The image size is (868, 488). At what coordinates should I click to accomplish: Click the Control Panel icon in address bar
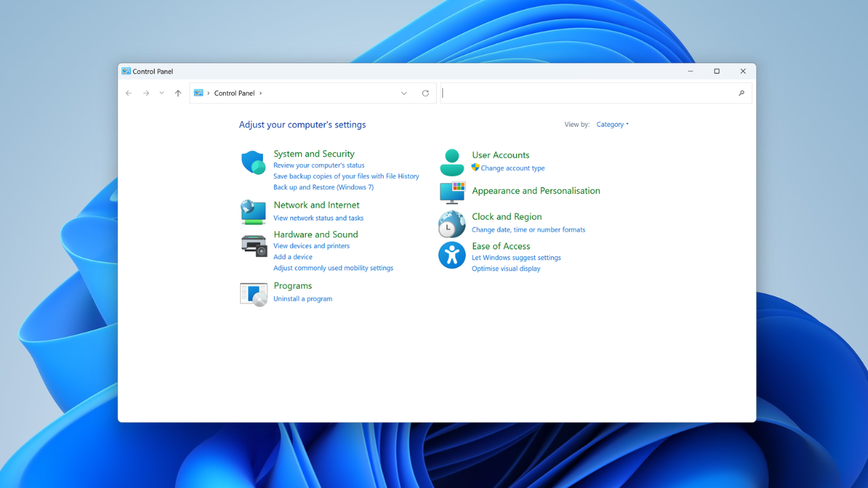point(199,93)
